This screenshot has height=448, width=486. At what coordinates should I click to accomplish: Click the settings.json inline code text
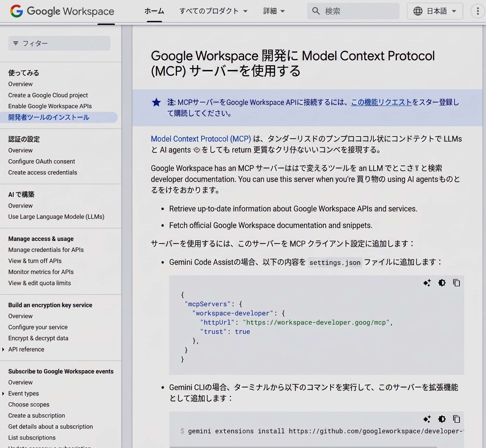(335, 263)
